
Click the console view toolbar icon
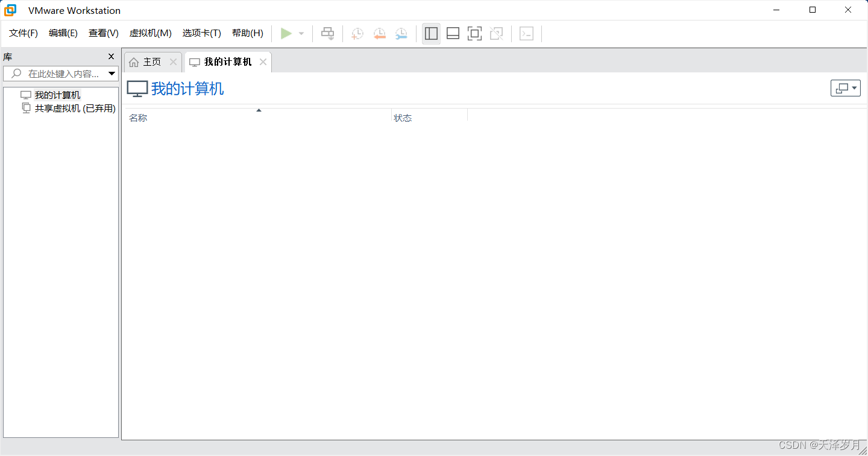click(527, 34)
